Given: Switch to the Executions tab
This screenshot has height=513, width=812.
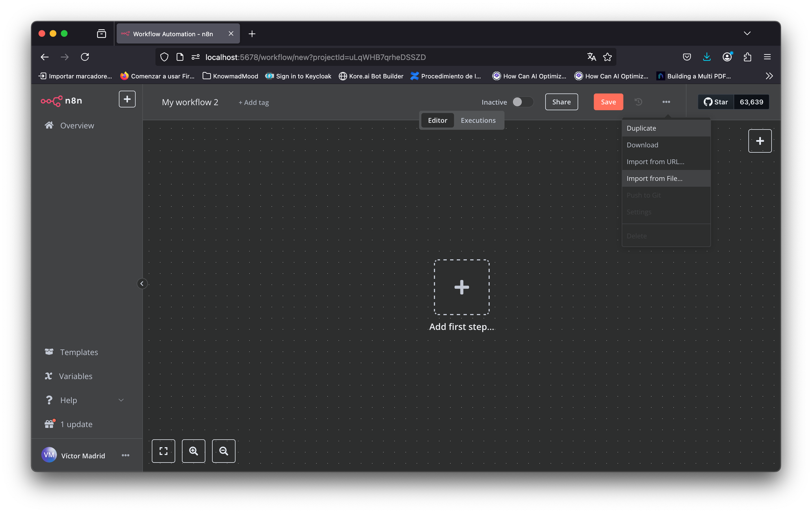Looking at the screenshot, I should tap(478, 120).
